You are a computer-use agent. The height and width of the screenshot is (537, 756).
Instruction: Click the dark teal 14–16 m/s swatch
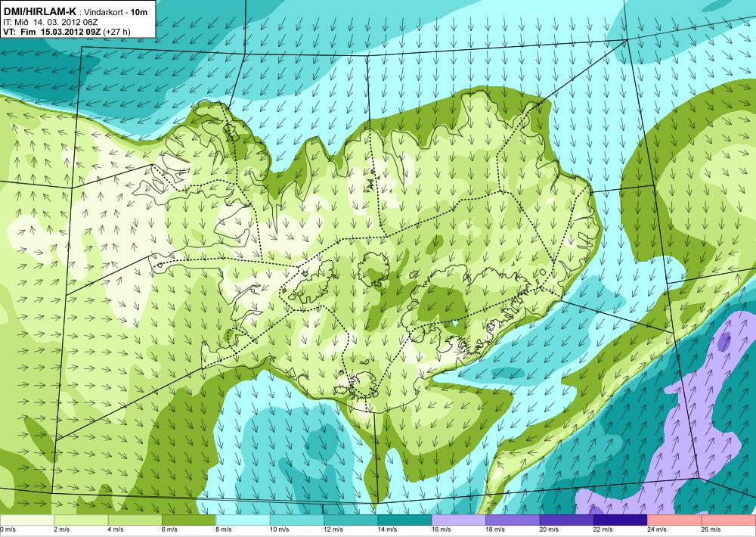404,520
